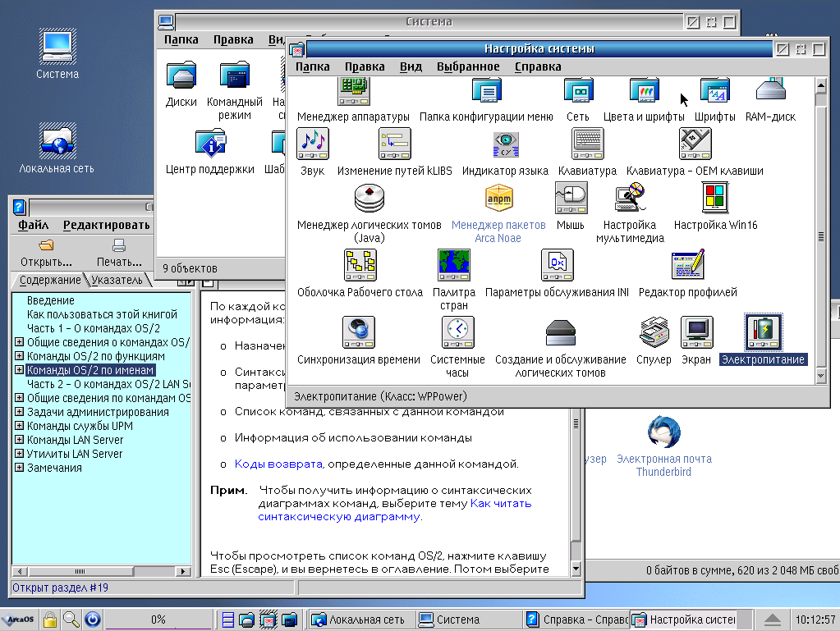Viewport: 840px width, 631px height.
Task: Switch to the Содержание tab
Action: coord(50,280)
